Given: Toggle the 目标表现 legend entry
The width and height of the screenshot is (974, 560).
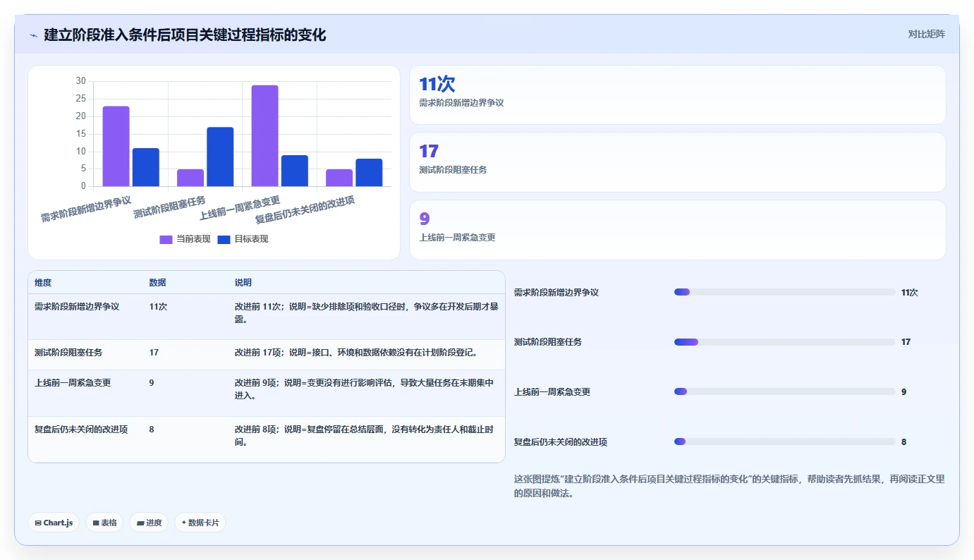Looking at the screenshot, I should [243, 239].
